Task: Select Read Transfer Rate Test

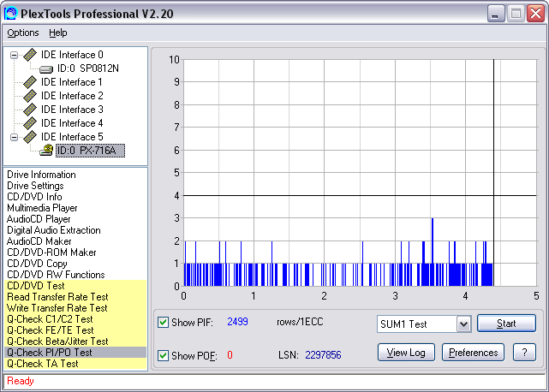Action: pyautogui.click(x=75, y=297)
